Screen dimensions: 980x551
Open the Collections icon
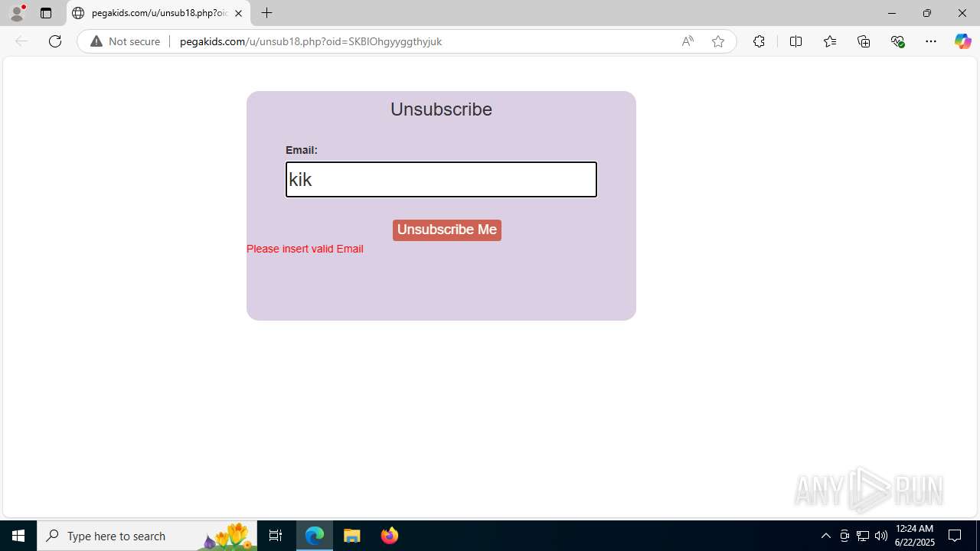pyautogui.click(x=864, y=41)
